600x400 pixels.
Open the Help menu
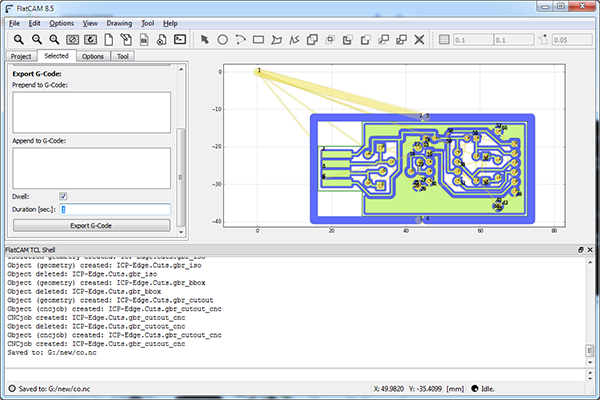170,23
